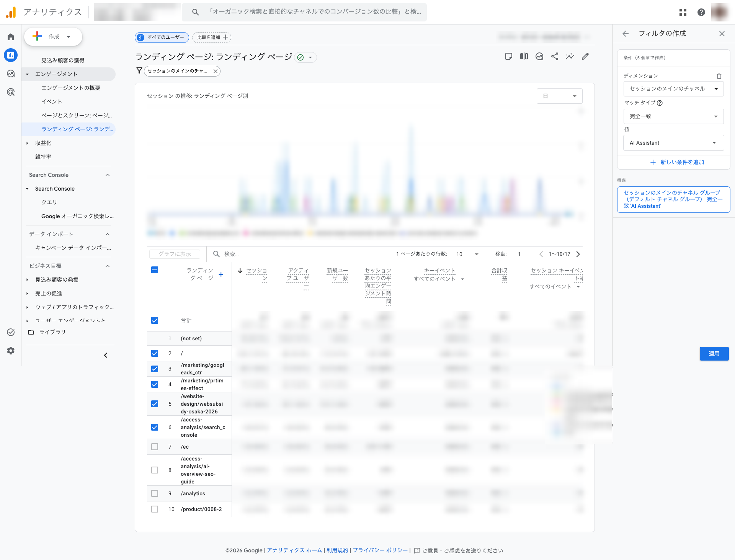Open イベント report in sidebar
This screenshot has height=560, width=735.
[x=52, y=102]
